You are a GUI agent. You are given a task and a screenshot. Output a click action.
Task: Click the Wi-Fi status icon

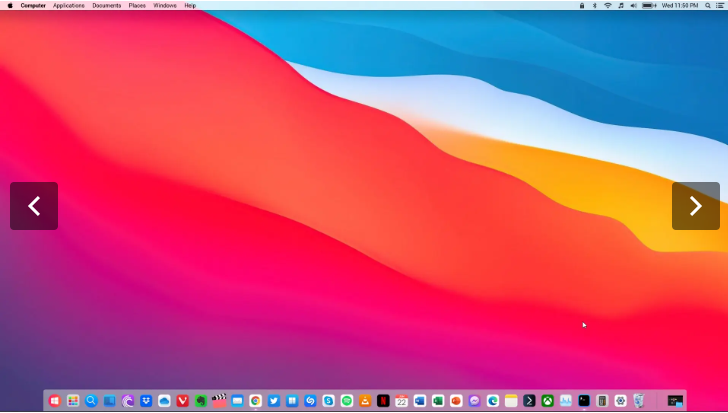[607, 5]
